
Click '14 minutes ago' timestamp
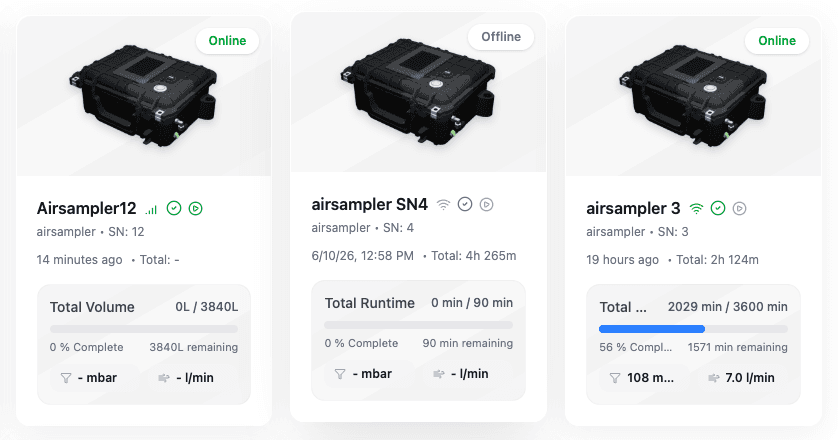pos(79,260)
